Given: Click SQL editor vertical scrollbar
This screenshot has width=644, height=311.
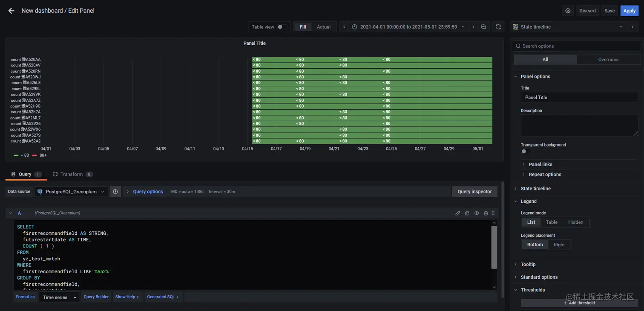Looking at the screenshot, I should [x=494, y=248].
